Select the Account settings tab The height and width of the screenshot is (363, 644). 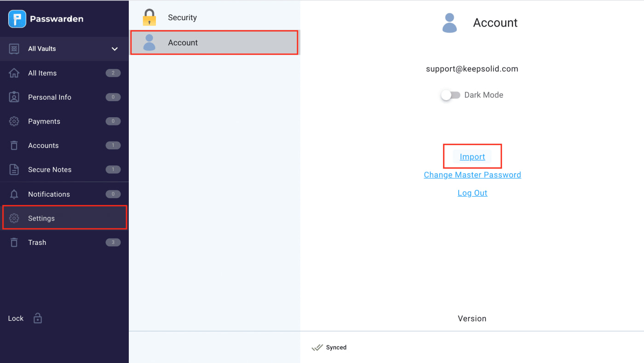pyautogui.click(x=183, y=42)
